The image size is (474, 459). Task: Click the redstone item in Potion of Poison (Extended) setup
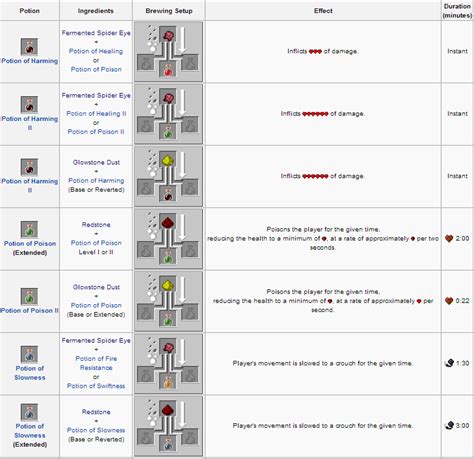pos(168,222)
